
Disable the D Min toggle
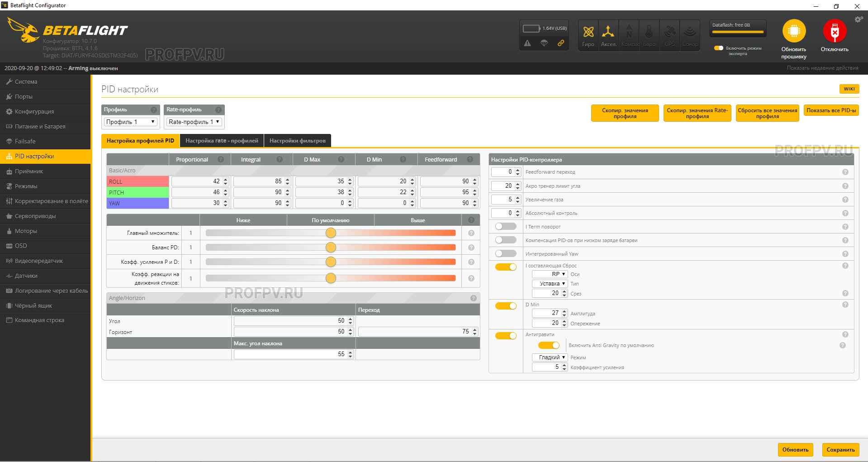(x=506, y=306)
